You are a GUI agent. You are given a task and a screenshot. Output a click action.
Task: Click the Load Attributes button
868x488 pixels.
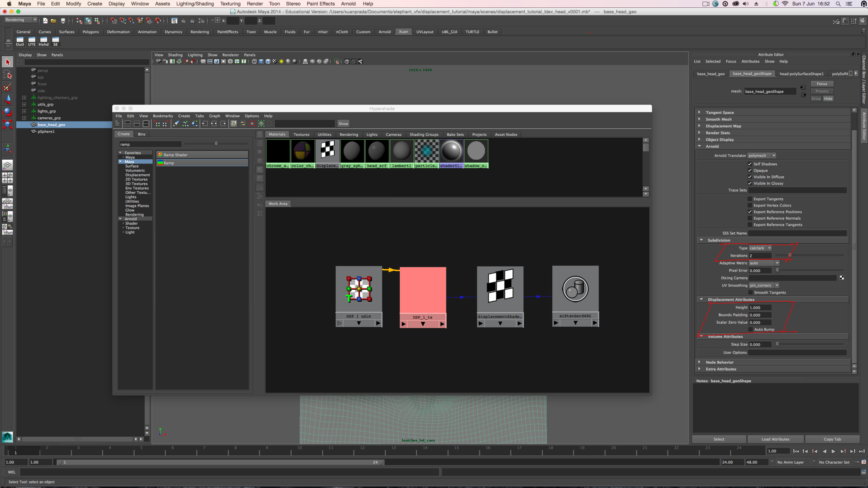pyautogui.click(x=775, y=439)
